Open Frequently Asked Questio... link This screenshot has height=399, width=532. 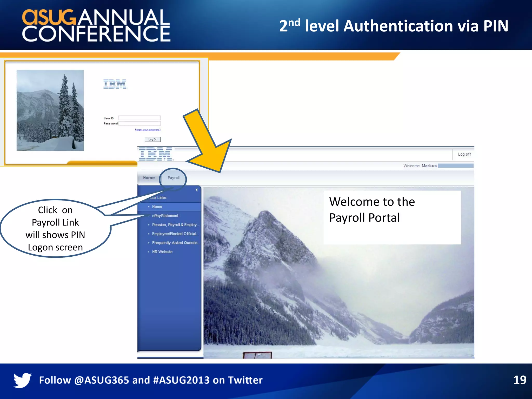click(x=176, y=243)
